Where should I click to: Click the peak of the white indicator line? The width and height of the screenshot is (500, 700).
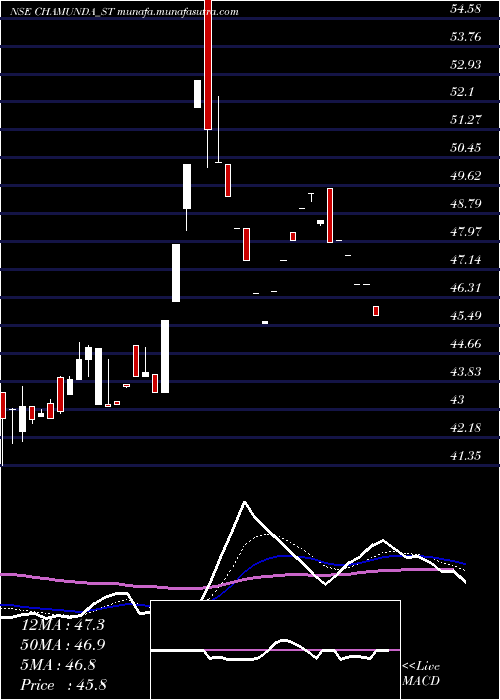[245, 502]
